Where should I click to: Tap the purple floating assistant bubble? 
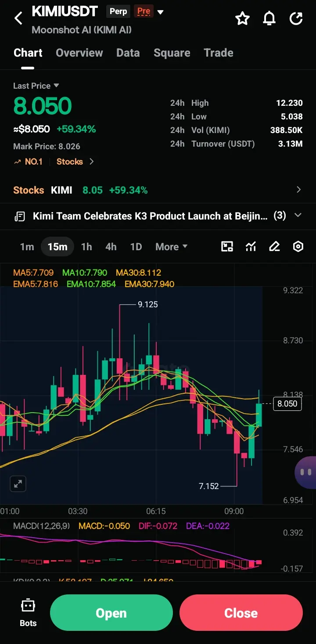coord(305,472)
